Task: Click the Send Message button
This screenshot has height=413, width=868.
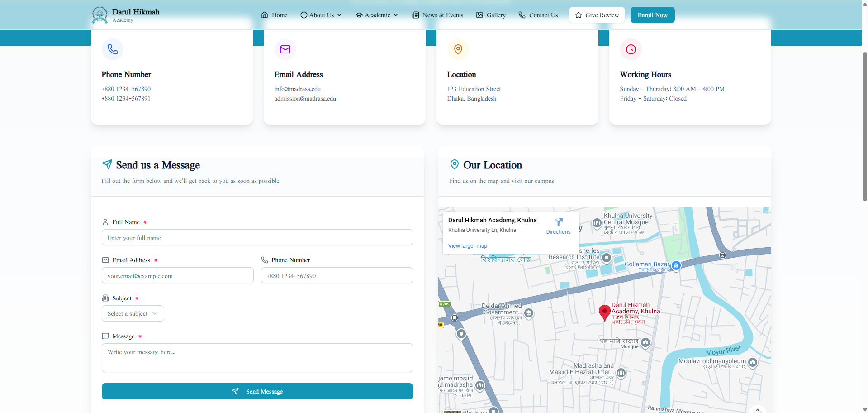Action: click(257, 391)
